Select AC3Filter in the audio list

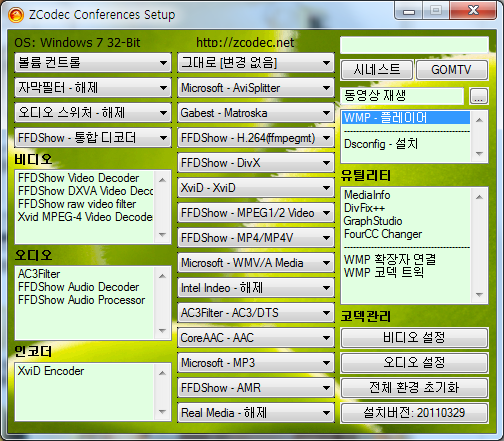click(x=39, y=274)
